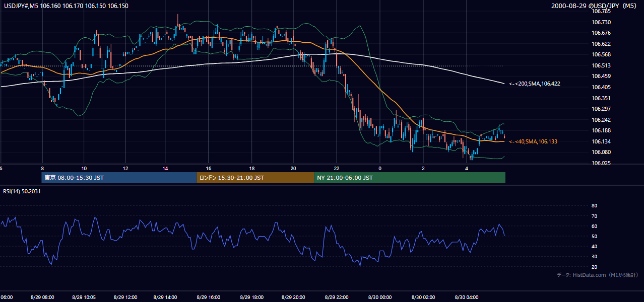Viewport: 644px width, 302px height.
Task: Click price axis value 106.080
Action: click(601, 152)
